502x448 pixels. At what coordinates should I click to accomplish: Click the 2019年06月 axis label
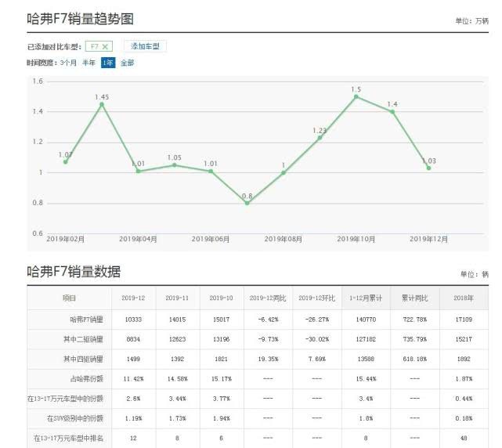coord(211,239)
